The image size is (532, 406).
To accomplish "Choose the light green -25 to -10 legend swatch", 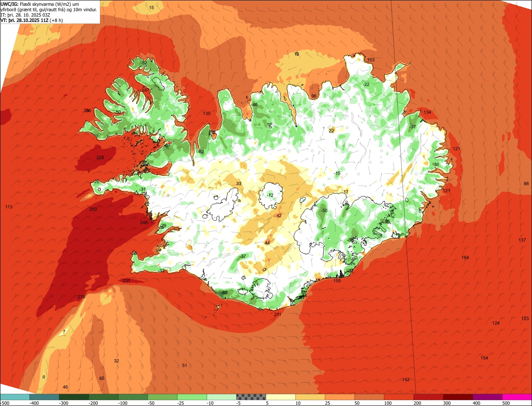I will pos(192,397).
